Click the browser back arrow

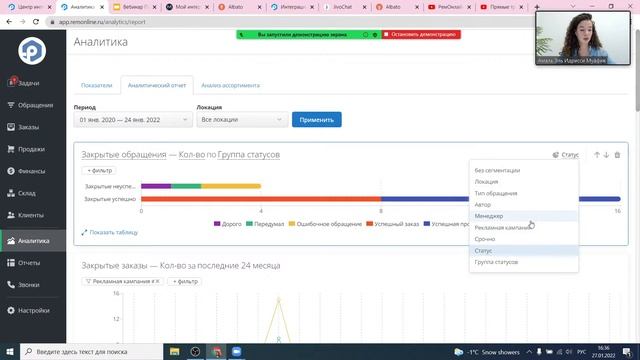coord(9,22)
